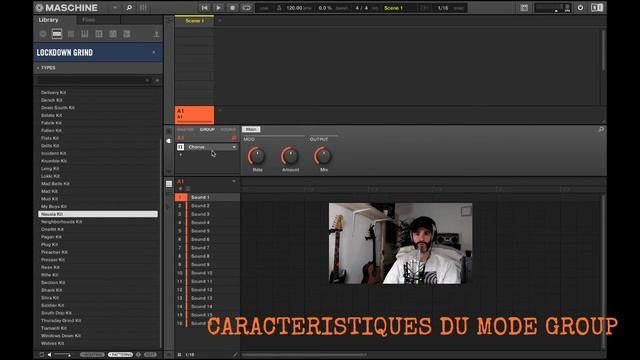Image resolution: width=640 pixels, height=360 pixels.
Task: Switch to the SOUND channel tab
Action: (x=228, y=129)
